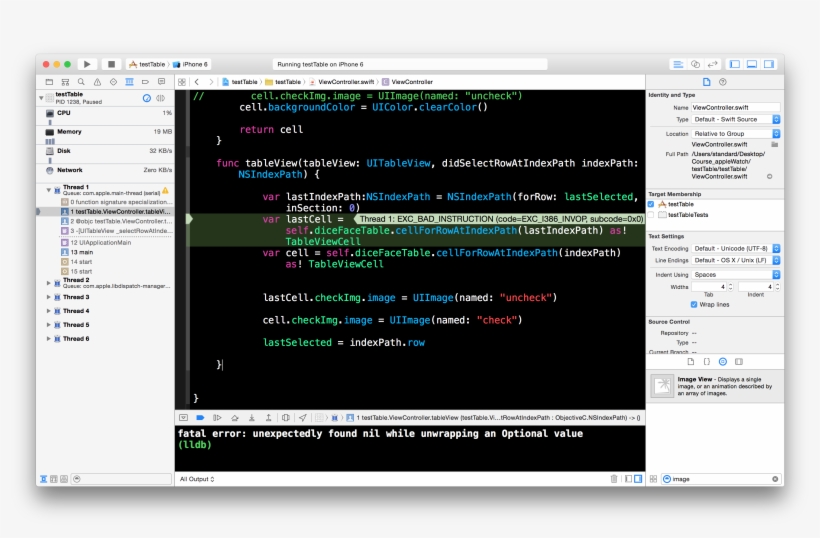This screenshot has height=538, width=820.
Task: Show the Breakpoint navigator
Action: tap(145, 82)
